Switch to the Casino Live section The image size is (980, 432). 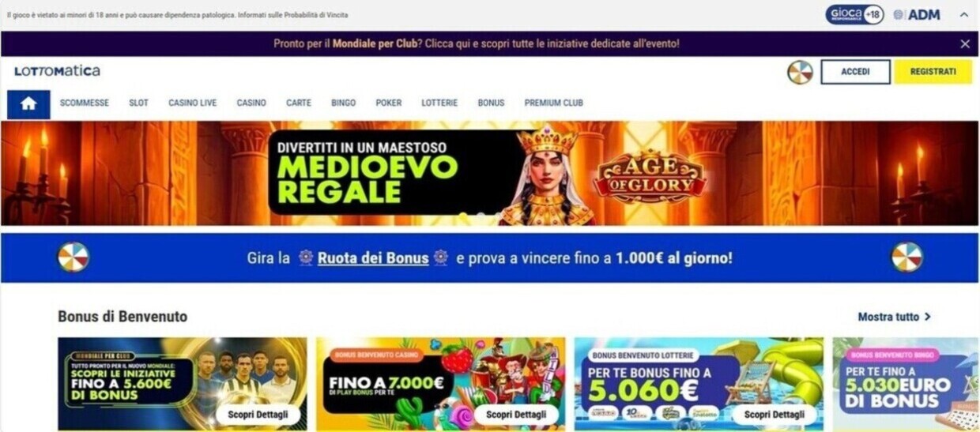192,103
